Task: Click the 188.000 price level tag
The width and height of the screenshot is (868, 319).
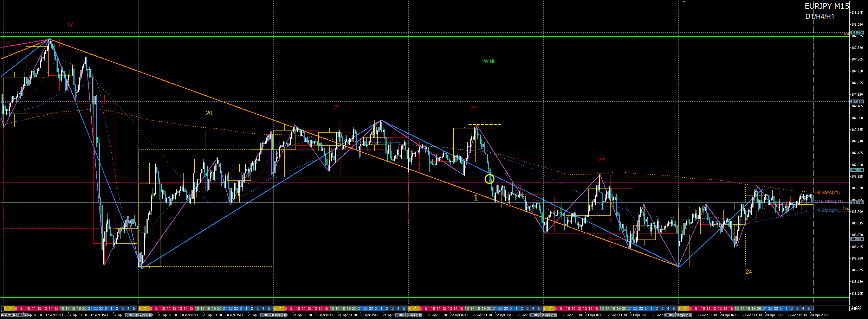Action: tap(857, 33)
